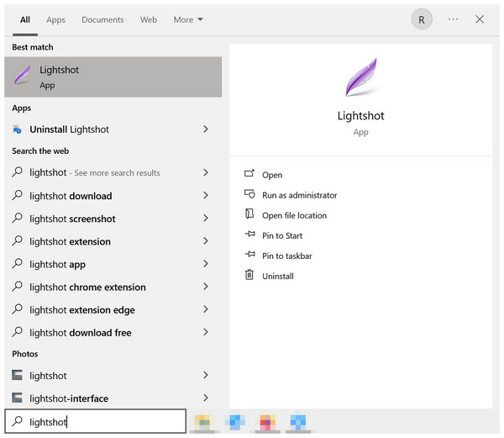Switch to the Apps tab
Image resolution: width=504 pixels, height=438 pixels.
coord(55,19)
